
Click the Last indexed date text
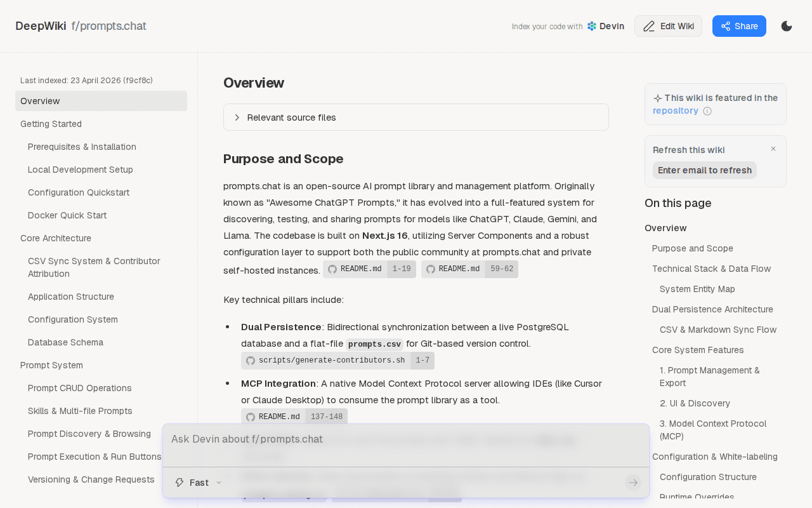[86, 81]
